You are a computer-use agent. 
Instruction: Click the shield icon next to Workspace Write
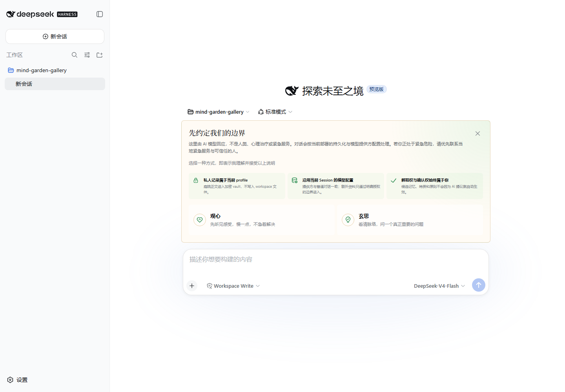(x=210, y=286)
